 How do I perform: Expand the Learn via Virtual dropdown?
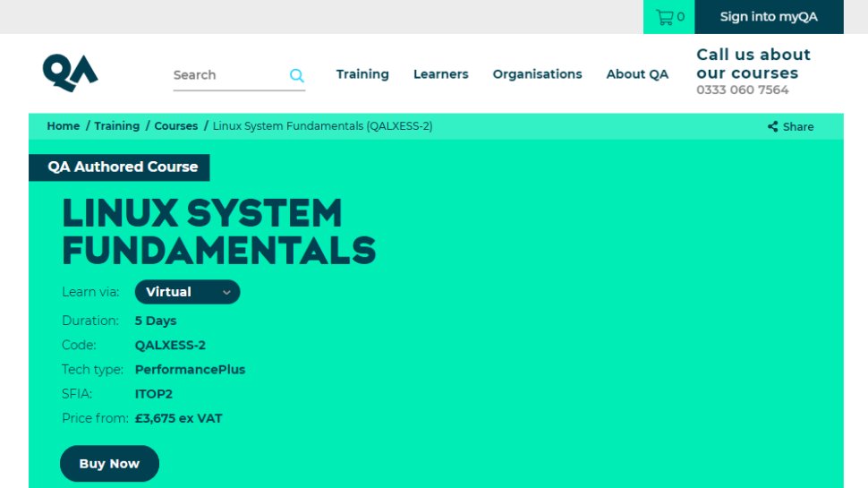[x=188, y=292]
